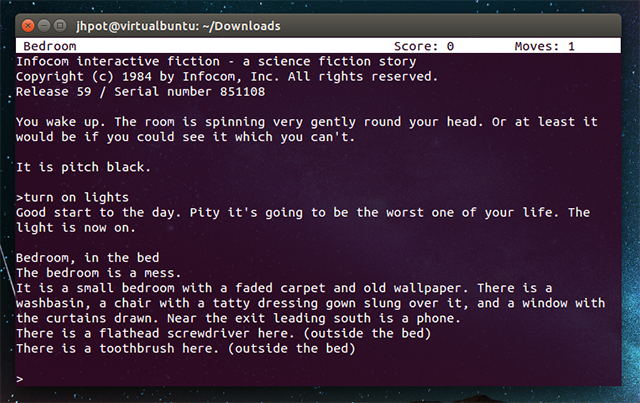640x403 pixels.
Task: Click the Bedroom location in status line
Action: tap(48, 46)
